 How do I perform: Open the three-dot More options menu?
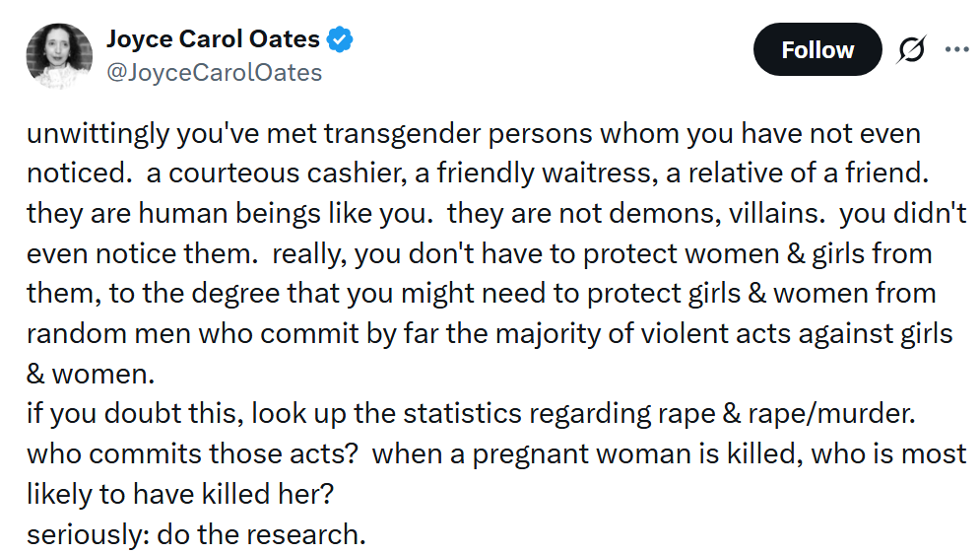pos(956,49)
